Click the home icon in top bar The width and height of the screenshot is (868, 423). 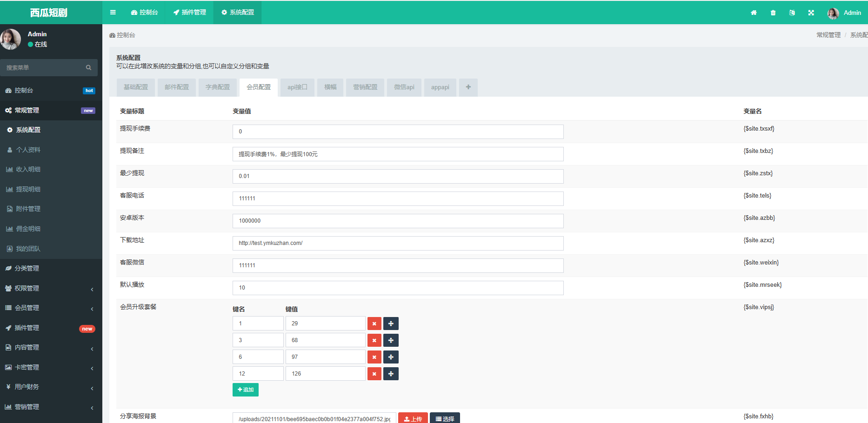(x=754, y=13)
